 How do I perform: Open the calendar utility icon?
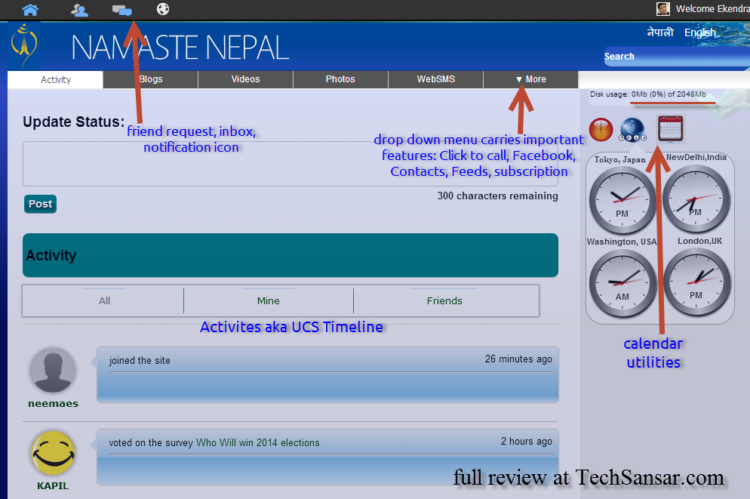tap(670, 128)
